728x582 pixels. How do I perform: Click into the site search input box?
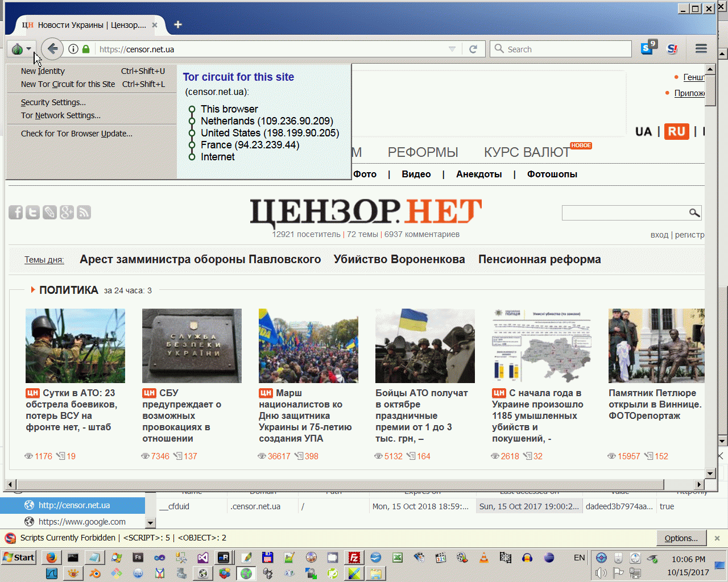point(625,213)
